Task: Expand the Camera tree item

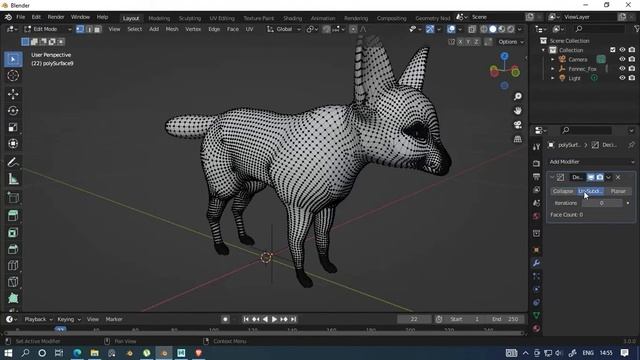Action: click(553, 60)
